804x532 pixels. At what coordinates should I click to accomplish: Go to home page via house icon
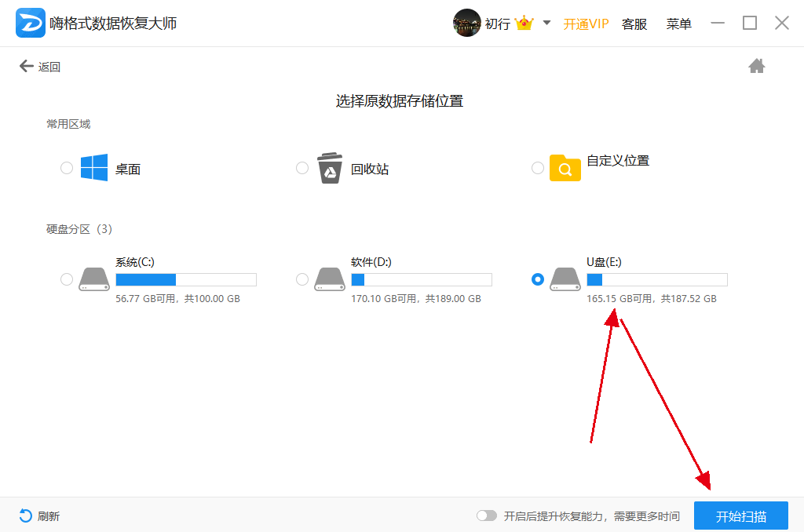(x=756, y=66)
